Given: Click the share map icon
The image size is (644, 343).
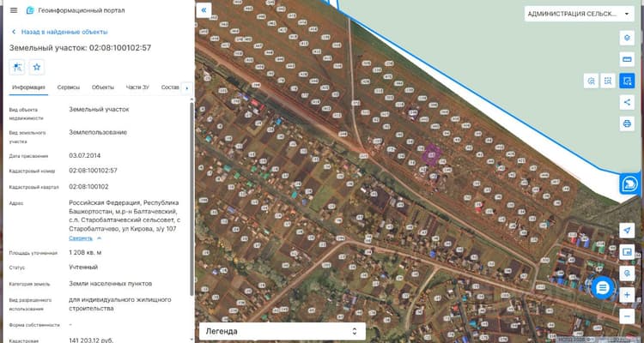Looking at the screenshot, I should click(627, 102).
